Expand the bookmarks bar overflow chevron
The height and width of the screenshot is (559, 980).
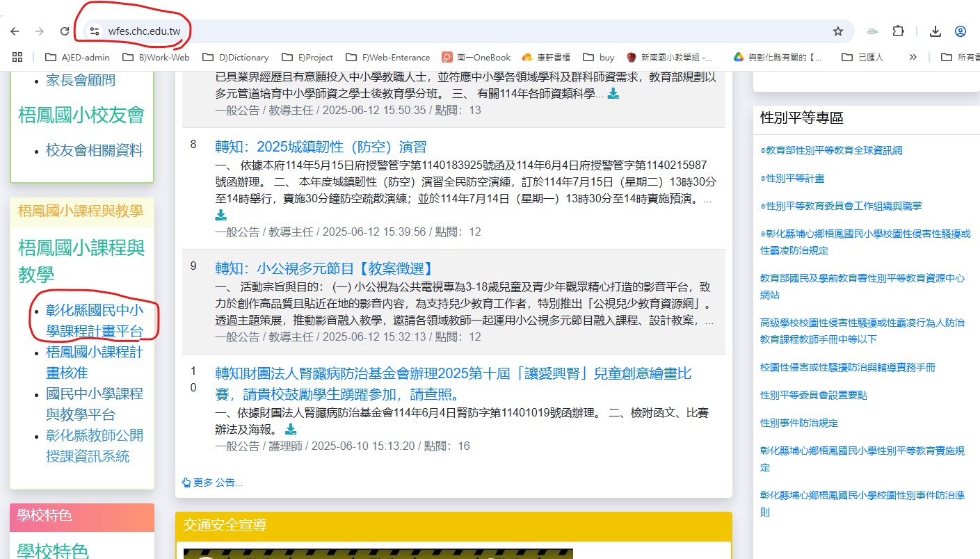point(913,57)
